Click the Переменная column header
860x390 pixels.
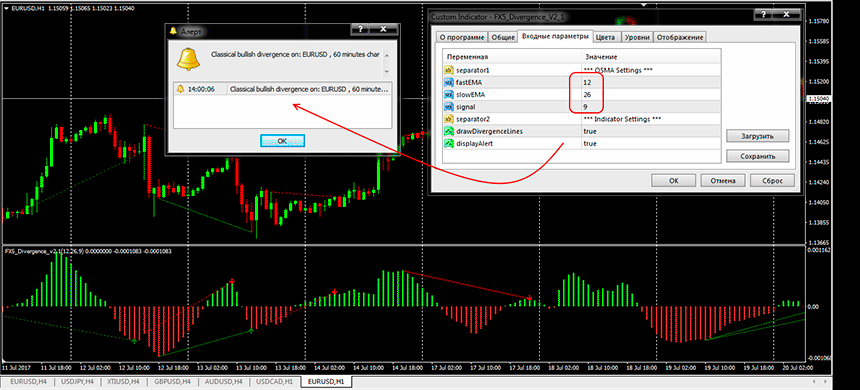point(512,57)
